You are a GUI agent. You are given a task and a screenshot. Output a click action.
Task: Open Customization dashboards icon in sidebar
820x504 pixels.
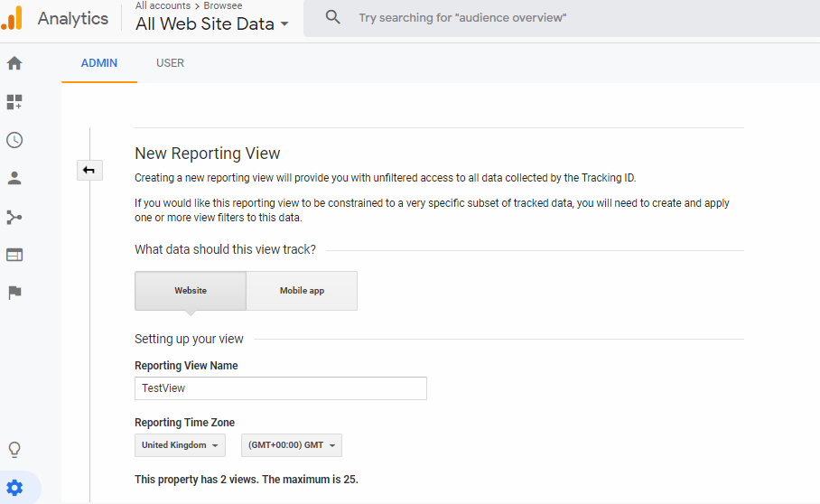coord(14,102)
